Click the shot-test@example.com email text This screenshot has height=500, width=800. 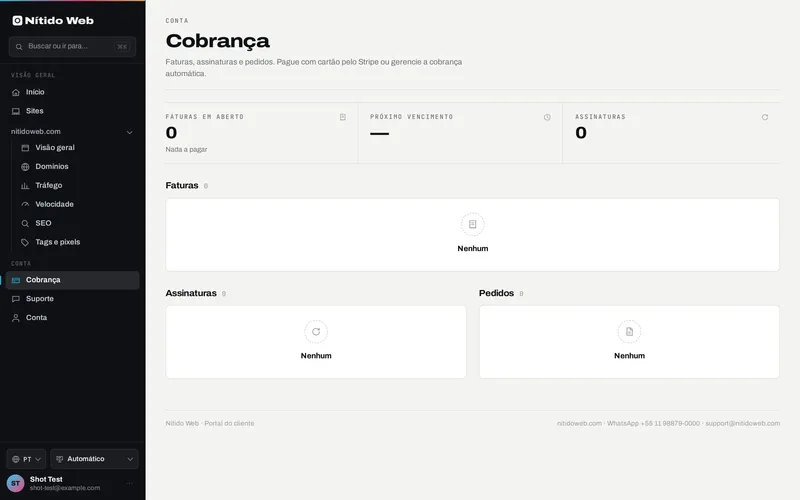pos(65,488)
